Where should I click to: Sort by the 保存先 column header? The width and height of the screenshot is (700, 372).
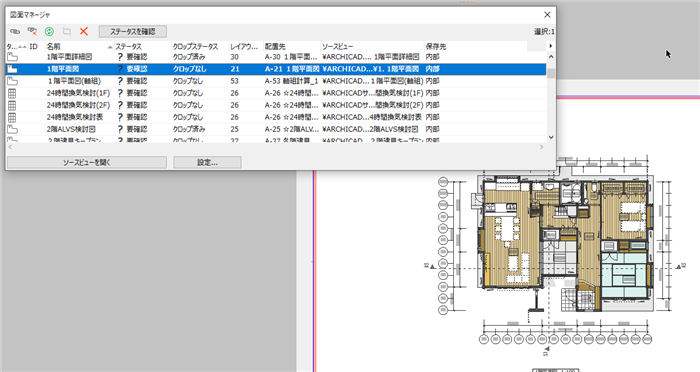click(x=475, y=46)
